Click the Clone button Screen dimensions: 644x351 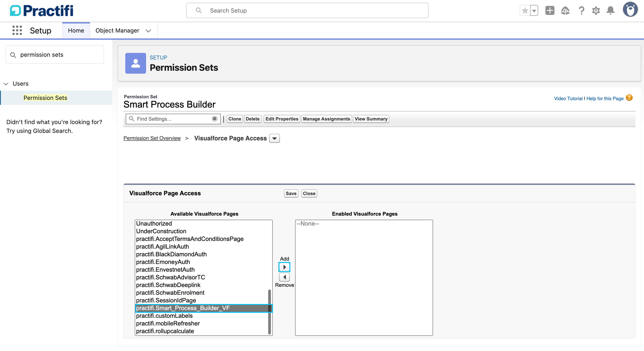coord(234,119)
